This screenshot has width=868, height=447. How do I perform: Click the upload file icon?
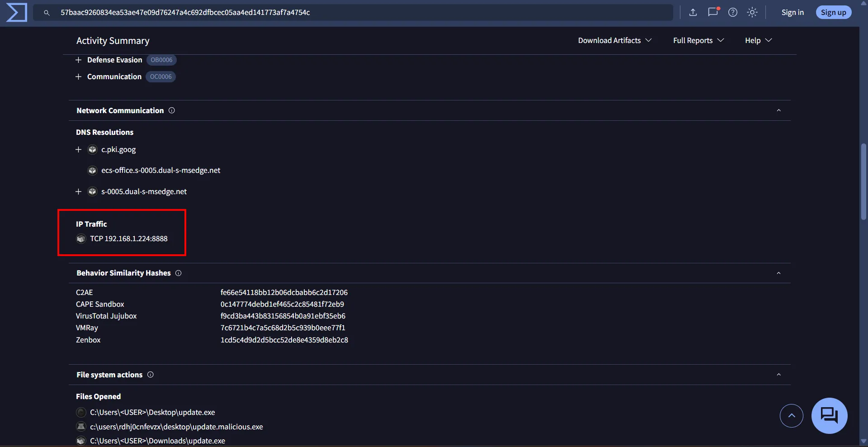[693, 12]
